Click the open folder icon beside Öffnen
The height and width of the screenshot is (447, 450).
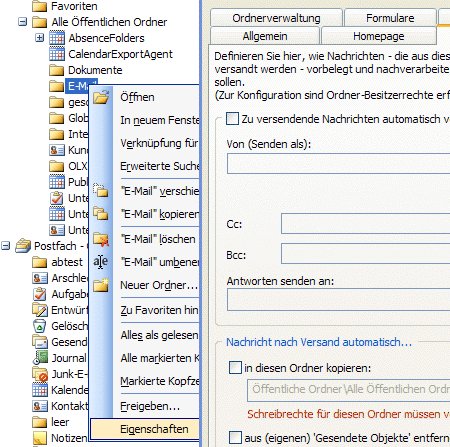[x=101, y=97]
